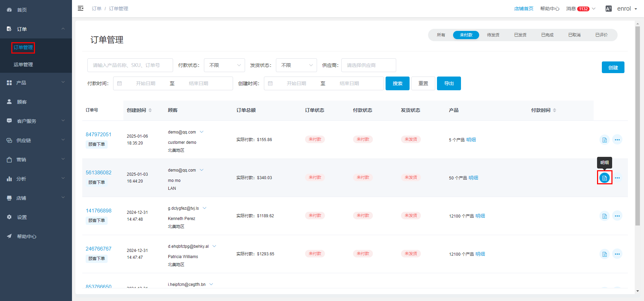Viewport: 644px width, 301px height.
Task: Sort by 付款时间 column arrows
Action: point(555,110)
